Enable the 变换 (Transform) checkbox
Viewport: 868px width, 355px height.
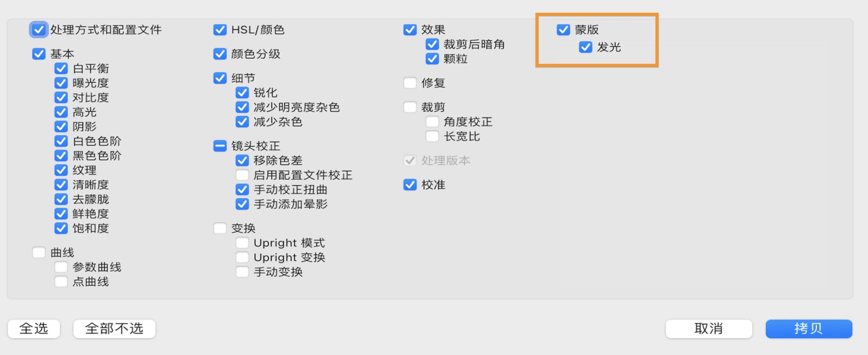pyautogui.click(x=220, y=228)
